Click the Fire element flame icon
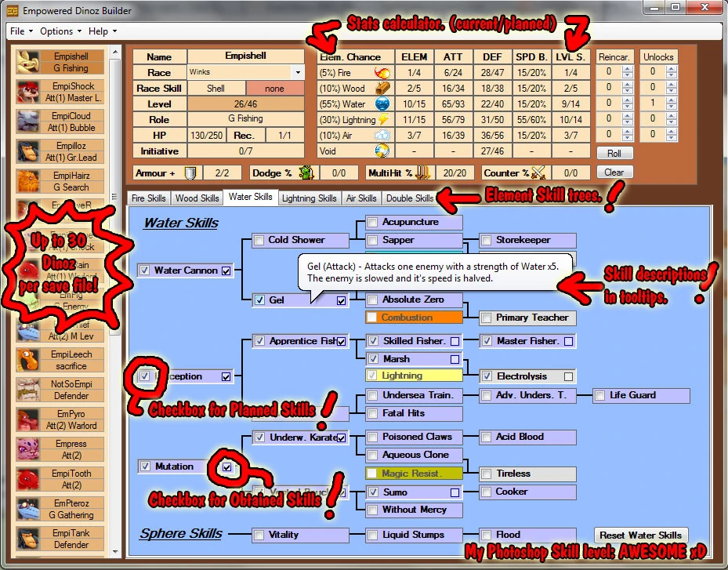Image resolution: width=728 pixels, height=570 pixels. [382, 72]
